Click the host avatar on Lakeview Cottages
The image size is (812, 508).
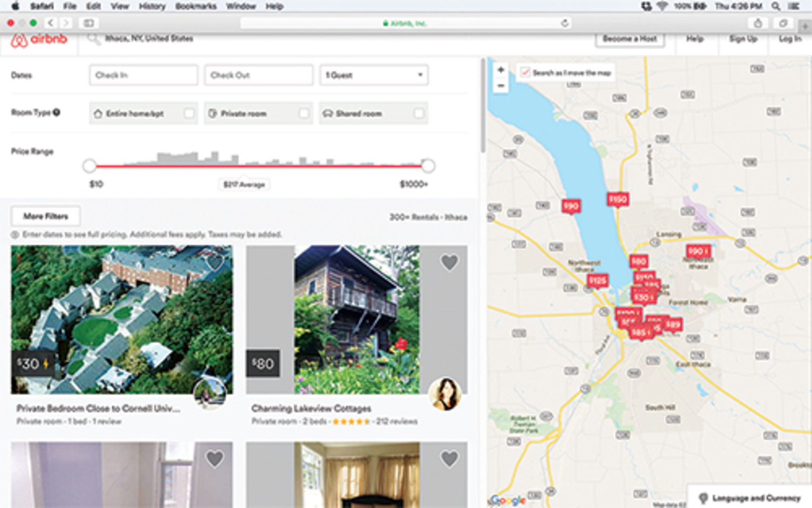click(x=445, y=394)
